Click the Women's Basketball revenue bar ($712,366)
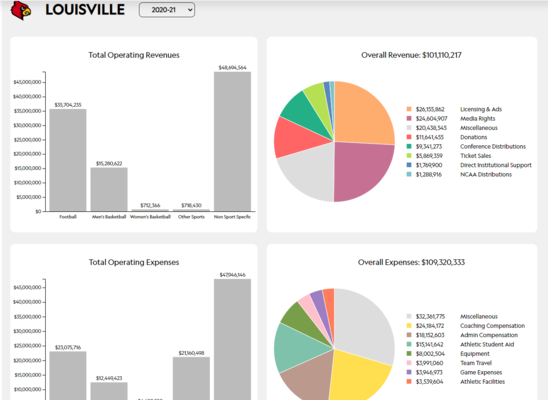 pyautogui.click(x=150, y=210)
